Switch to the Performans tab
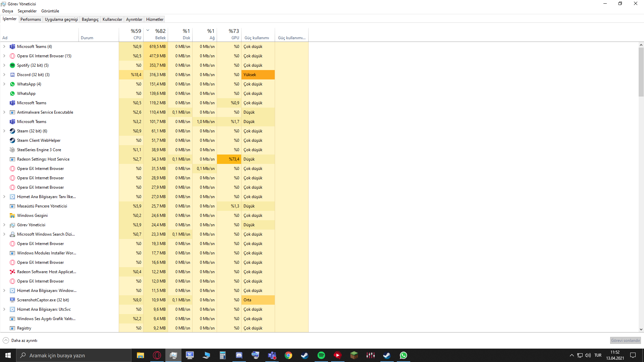 [31, 19]
